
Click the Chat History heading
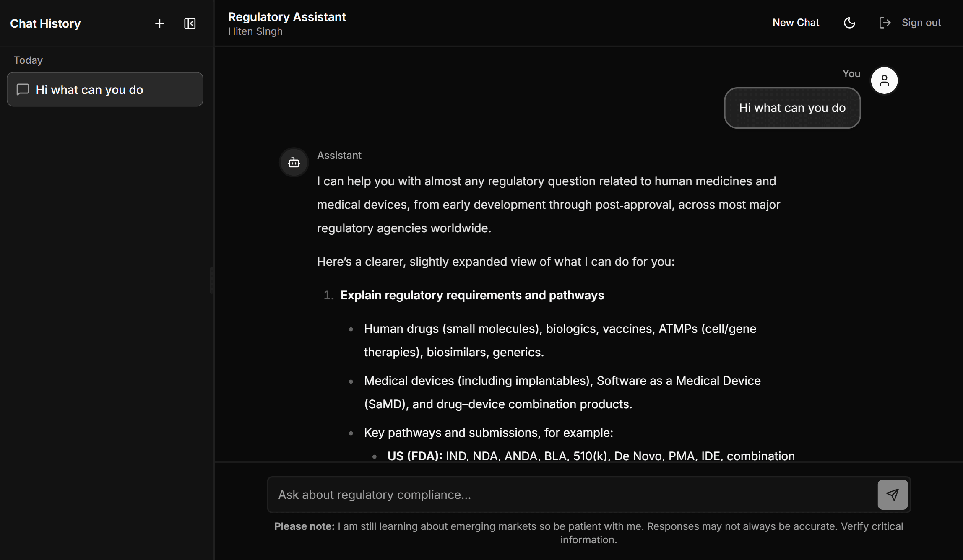[45, 23]
